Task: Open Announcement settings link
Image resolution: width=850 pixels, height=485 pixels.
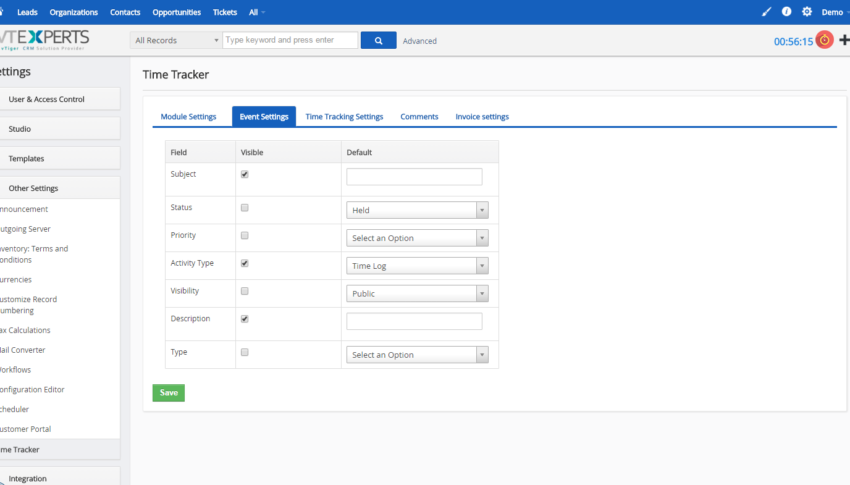Action: tap(24, 209)
